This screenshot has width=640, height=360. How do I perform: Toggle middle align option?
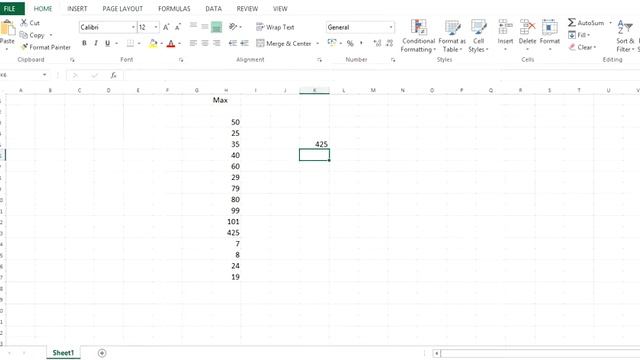point(205,27)
